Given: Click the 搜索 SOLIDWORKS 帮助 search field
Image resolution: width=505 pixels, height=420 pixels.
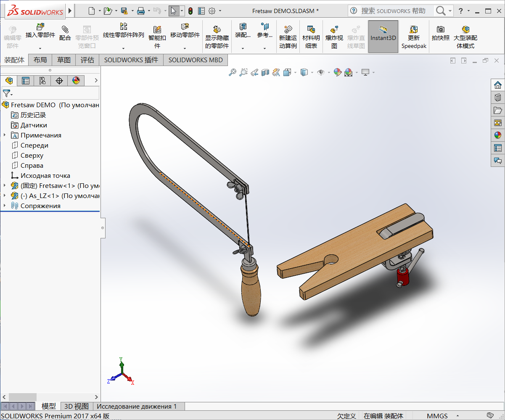Looking at the screenshot, I should click(x=393, y=11).
